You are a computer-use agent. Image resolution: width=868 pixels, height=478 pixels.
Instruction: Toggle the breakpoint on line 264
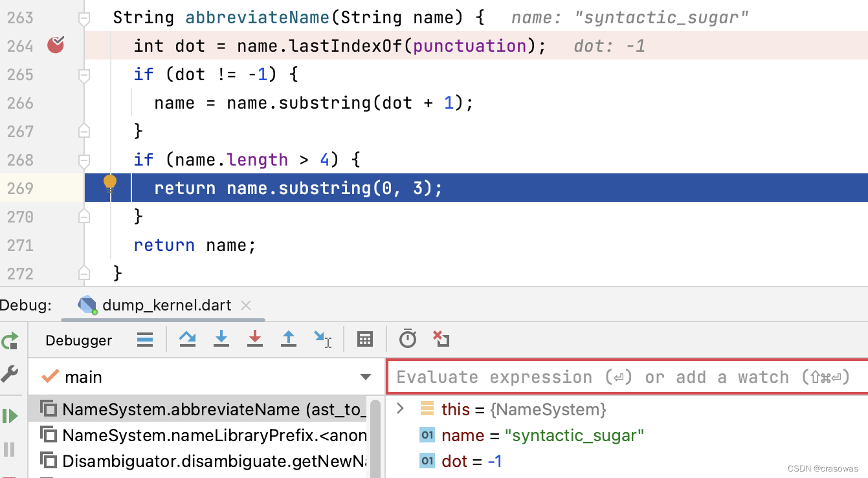click(x=56, y=45)
